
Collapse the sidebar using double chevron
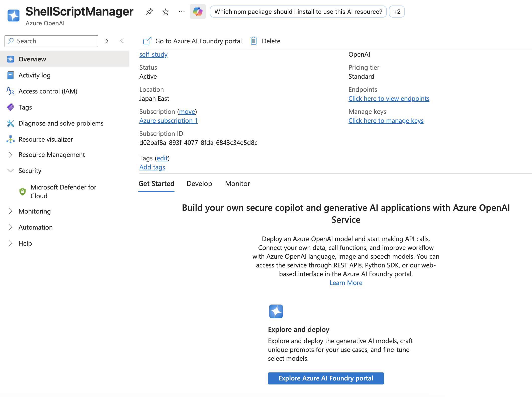point(121,41)
